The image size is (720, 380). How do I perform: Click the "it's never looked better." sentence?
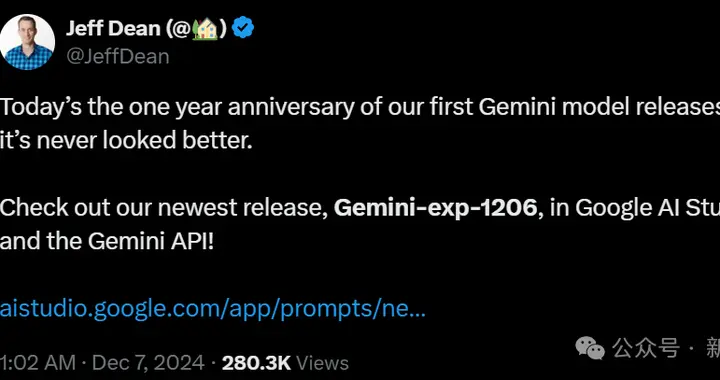126,141
